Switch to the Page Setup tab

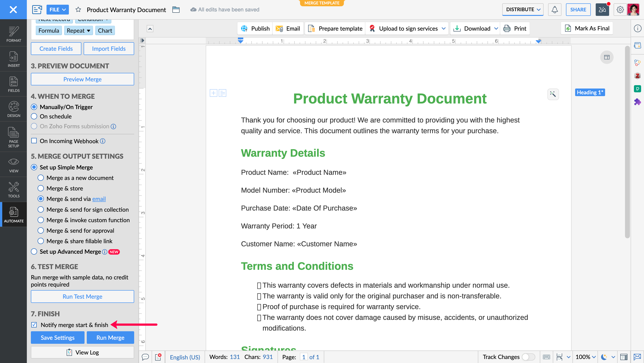(x=13, y=137)
